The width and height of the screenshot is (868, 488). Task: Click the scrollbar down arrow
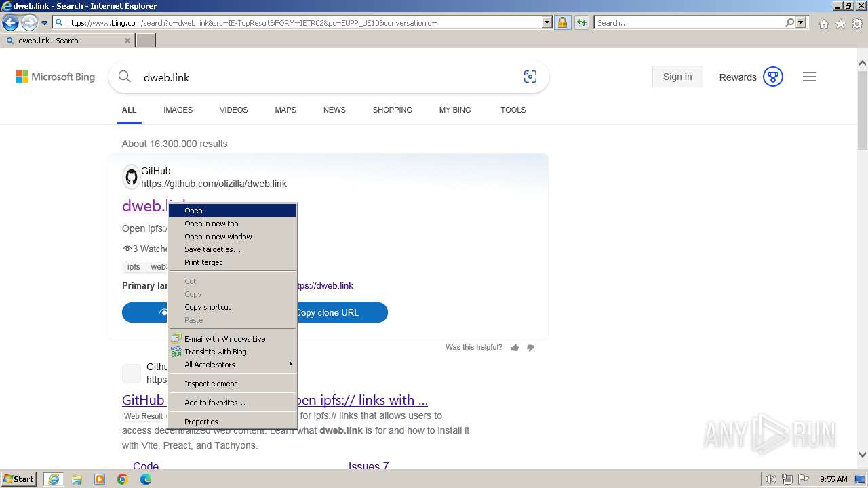(863, 455)
